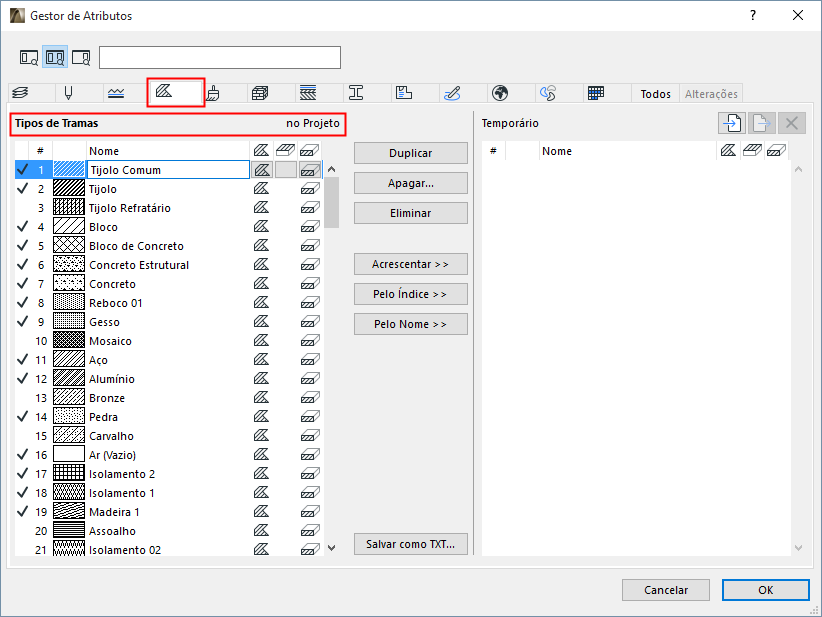This screenshot has height=617, width=822.
Task: Select the Assoalho fill row
Action: 169,531
